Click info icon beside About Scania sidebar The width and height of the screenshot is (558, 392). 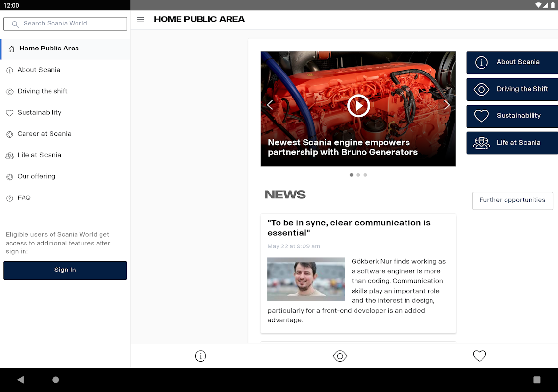tap(10, 71)
